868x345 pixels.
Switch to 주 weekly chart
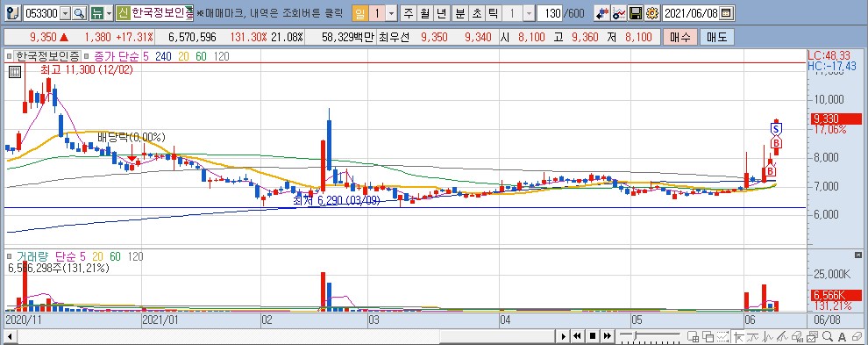click(x=409, y=13)
